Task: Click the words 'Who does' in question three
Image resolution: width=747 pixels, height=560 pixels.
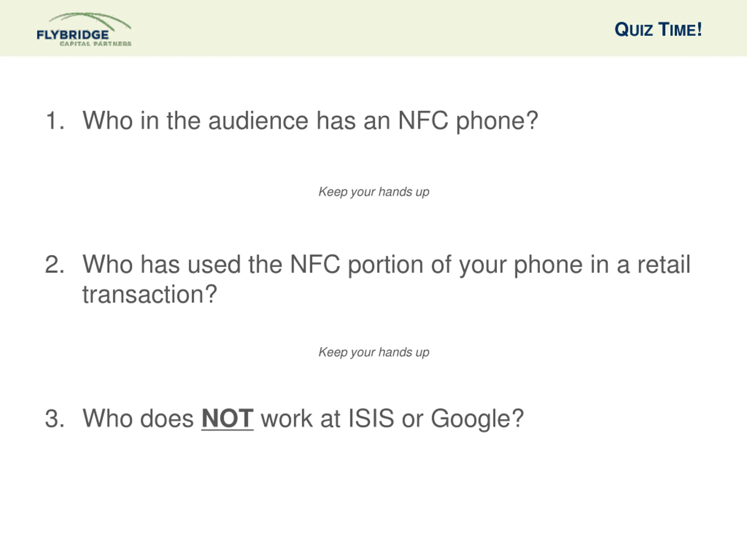Action: pyautogui.click(x=138, y=419)
